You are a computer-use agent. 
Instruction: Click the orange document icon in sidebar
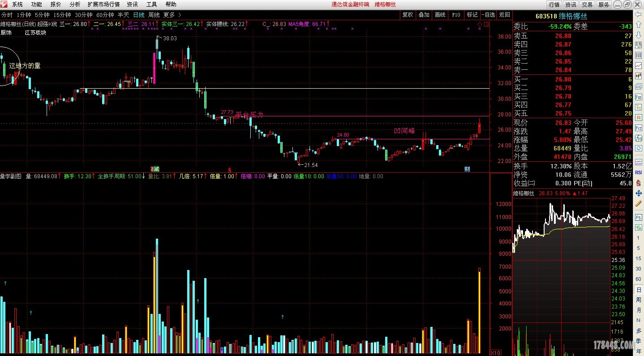[x=638, y=117]
